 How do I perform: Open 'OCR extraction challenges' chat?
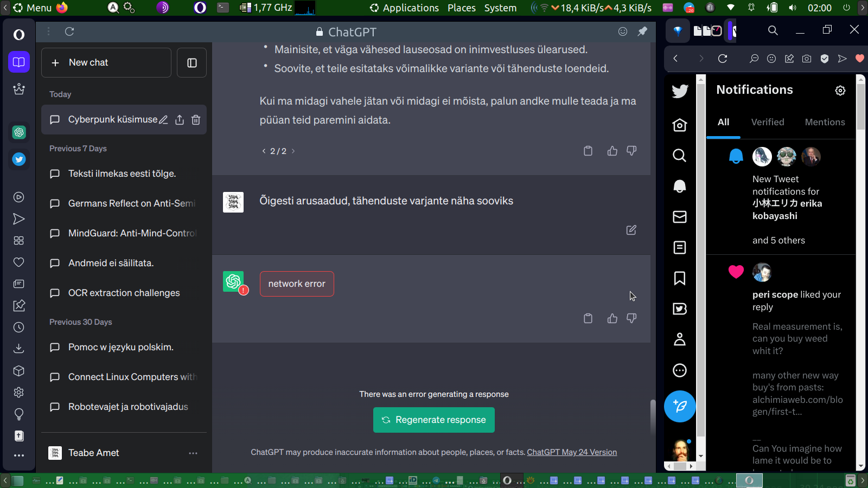[x=124, y=293]
